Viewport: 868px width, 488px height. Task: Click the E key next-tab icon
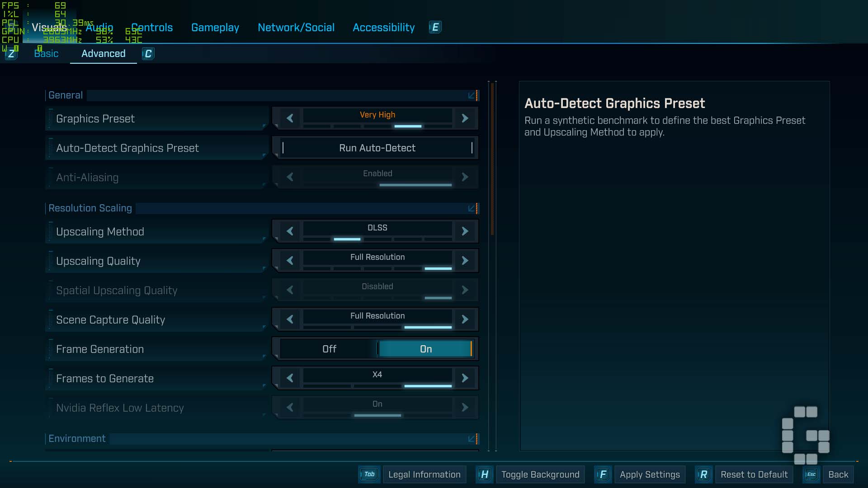point(435,28)
